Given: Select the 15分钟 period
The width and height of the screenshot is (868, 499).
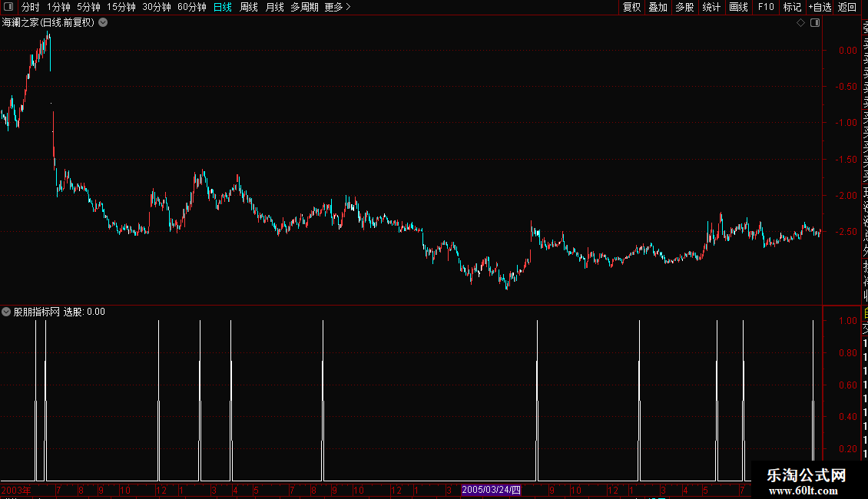Looking at the screenshot, I should coord(121,7).
